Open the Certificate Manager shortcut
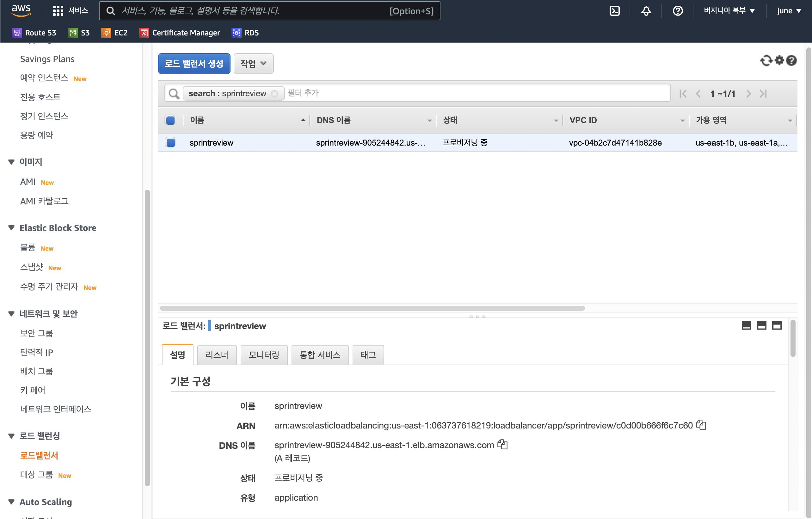 click(180, 33)
